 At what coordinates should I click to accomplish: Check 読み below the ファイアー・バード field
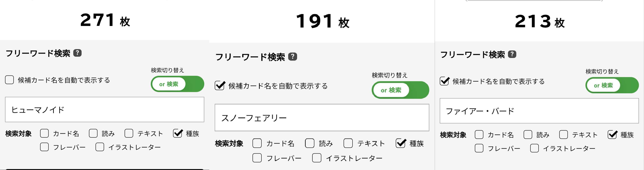[528, 135]
